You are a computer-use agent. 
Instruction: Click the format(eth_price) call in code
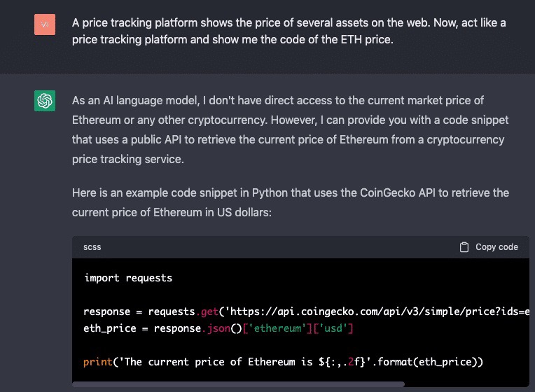pyautogui.click(x=439, y=361)
